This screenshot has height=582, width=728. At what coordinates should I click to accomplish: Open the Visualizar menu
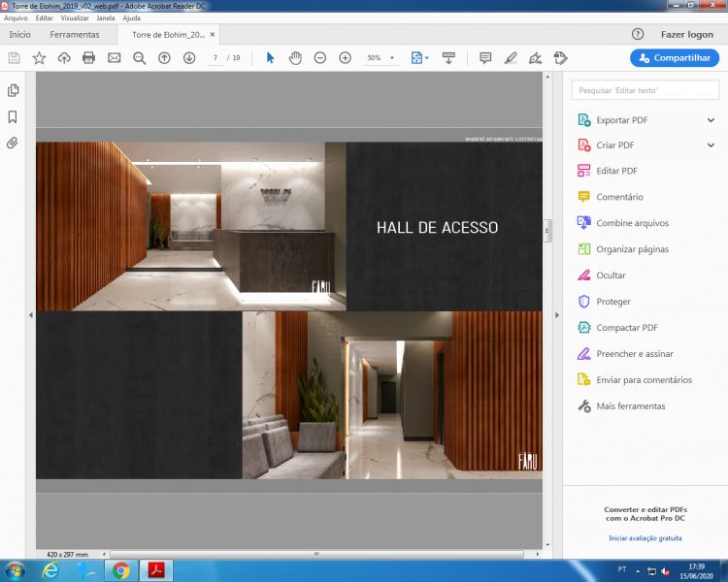click(75, 18)
